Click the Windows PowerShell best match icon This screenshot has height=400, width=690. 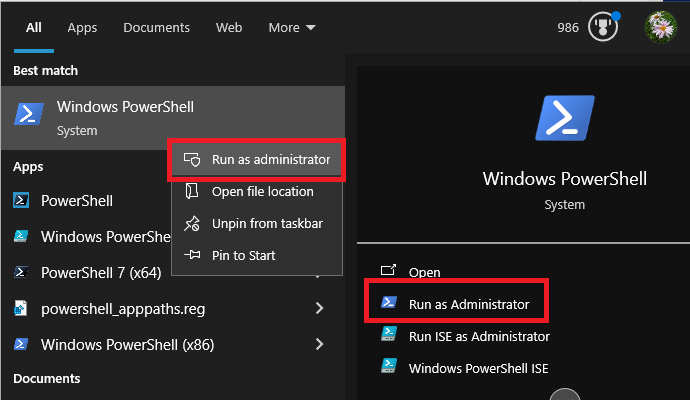[x=29, y=114]
